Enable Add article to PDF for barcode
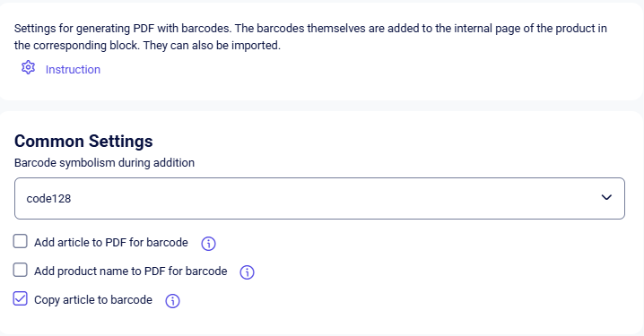Screen dimensions: 644x336 (20, 241)
